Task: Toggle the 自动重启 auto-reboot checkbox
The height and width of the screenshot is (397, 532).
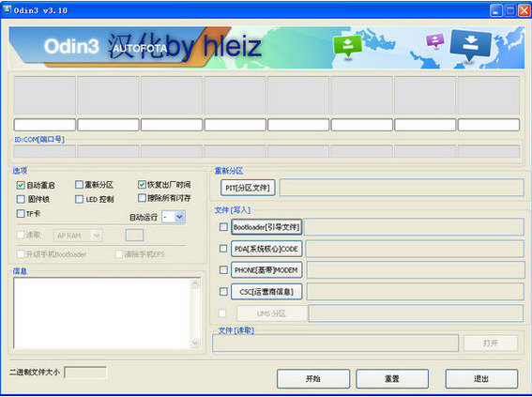Action: click(x=21, y=185)
